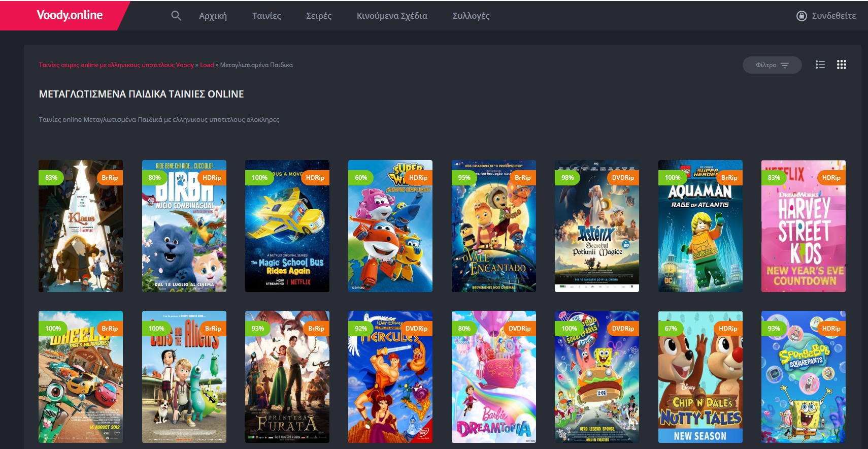Click the BrRip badge on Klaus

(110, 178)
